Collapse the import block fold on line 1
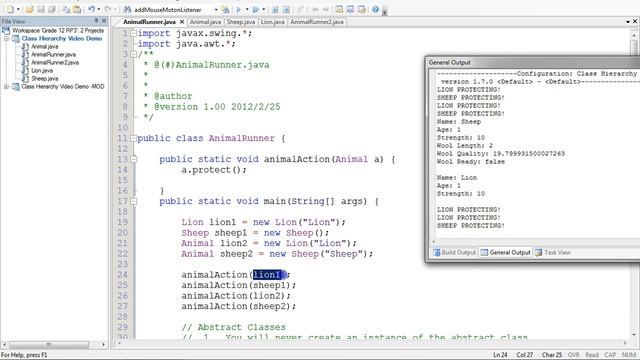 coord(133,33)
